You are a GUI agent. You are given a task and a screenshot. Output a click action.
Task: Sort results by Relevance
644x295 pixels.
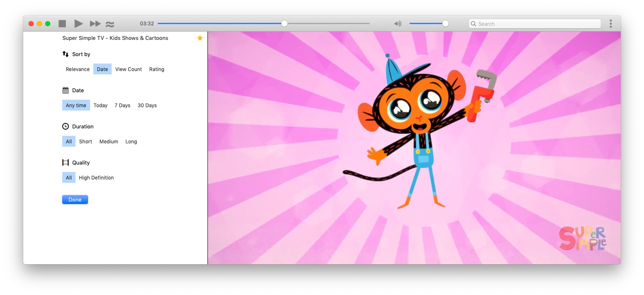coord(78,69)
